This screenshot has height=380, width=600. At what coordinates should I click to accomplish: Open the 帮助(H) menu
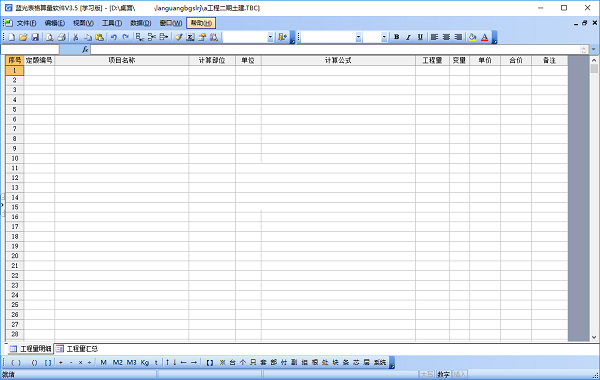201,23
